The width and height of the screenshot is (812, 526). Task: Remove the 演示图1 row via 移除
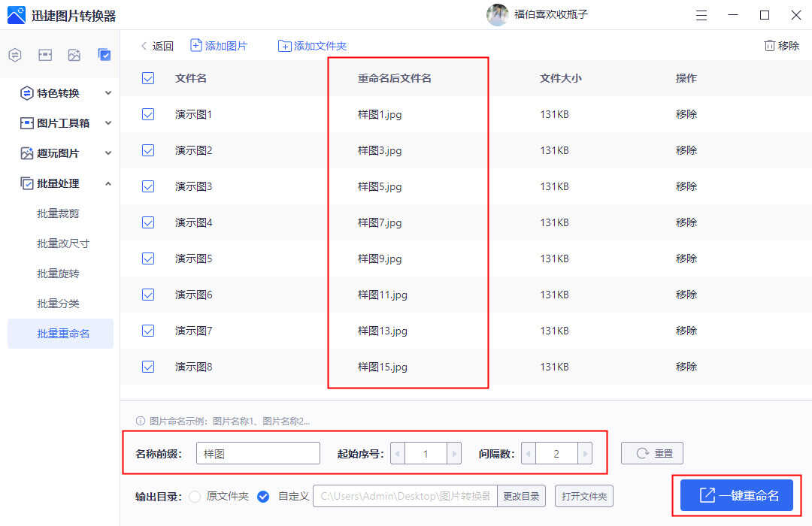(x=686, y=114)
